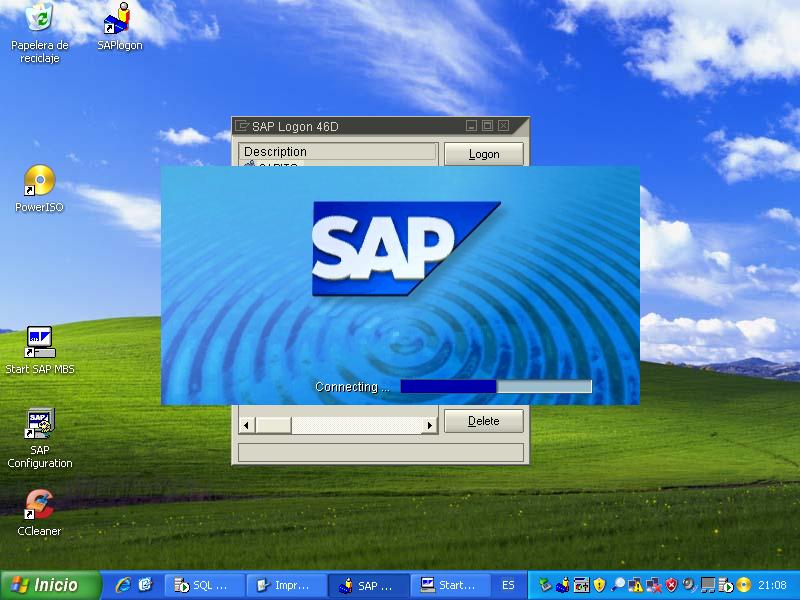Click the Connecting progress bar

coord(496,386)
